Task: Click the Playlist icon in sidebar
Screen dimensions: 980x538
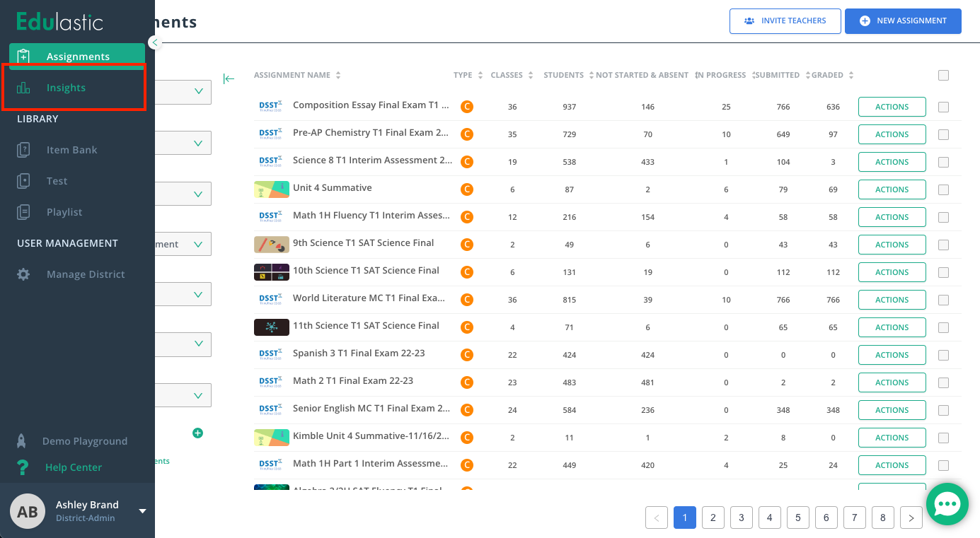Action: pyautogui.click(x=23, y=212)
